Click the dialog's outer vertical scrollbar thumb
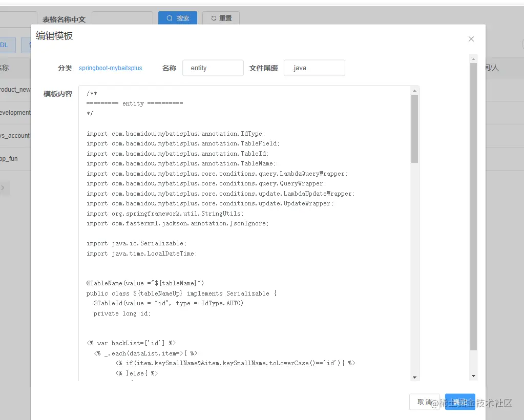 [x=473, y=206]
